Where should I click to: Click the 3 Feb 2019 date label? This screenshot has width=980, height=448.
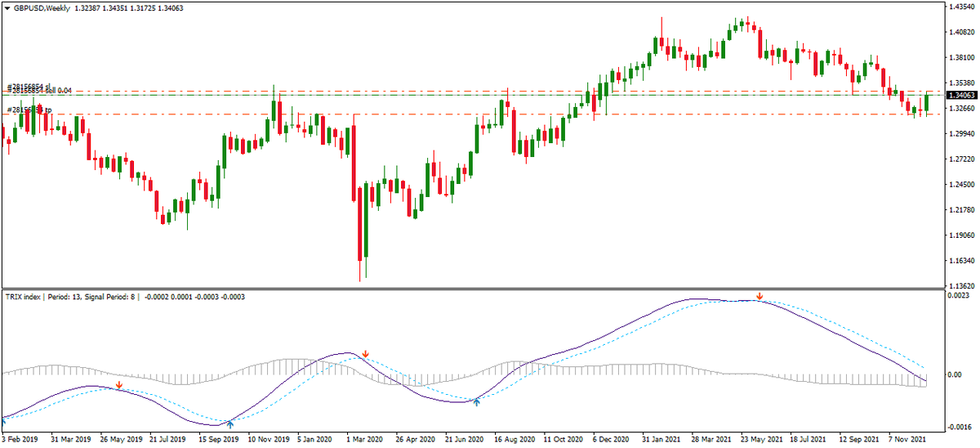coord(21,438)
